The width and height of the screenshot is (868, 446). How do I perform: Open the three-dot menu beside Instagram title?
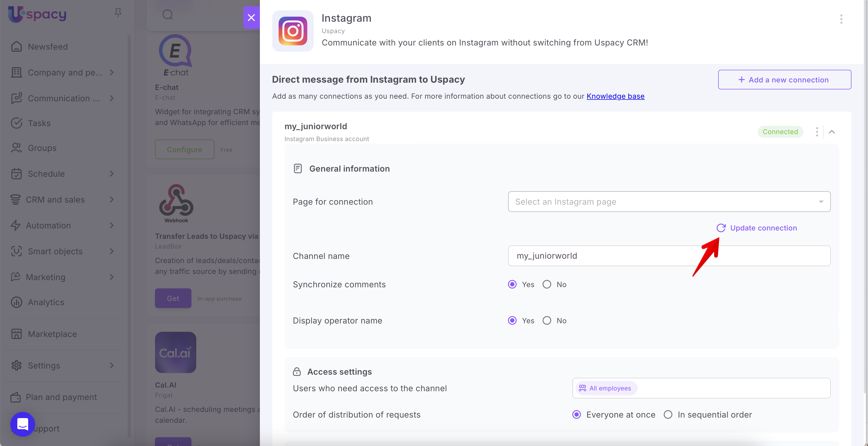point(841,19)
